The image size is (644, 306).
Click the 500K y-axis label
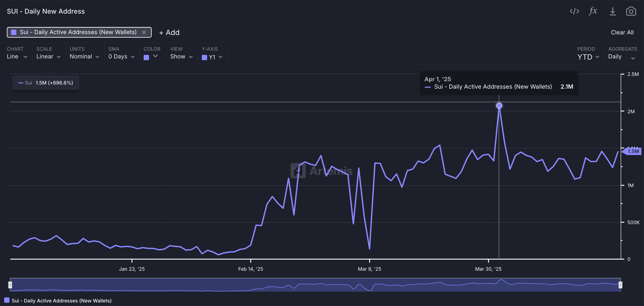(x=633, y=222)
